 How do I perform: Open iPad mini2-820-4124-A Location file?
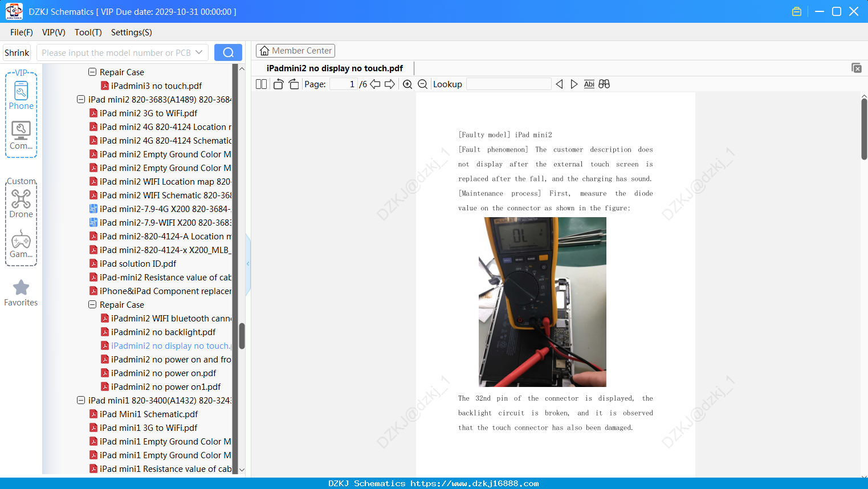pos(161,236)
